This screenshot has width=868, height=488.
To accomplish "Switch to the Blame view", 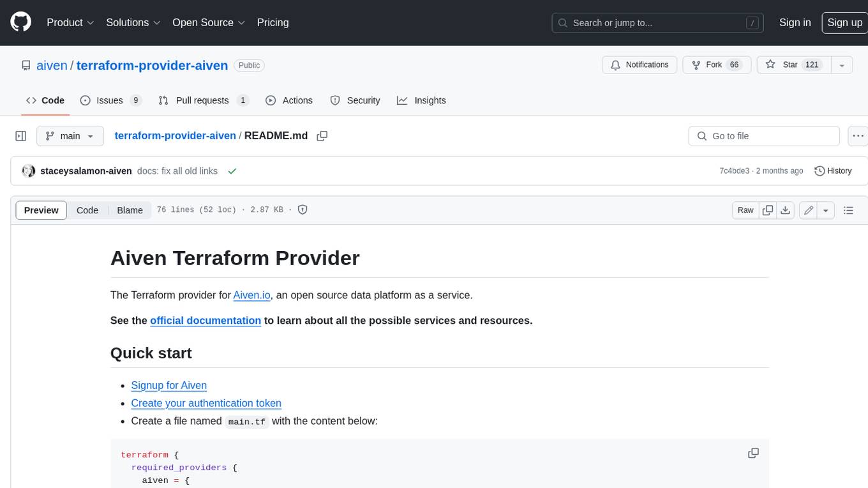I will [x=130, y=210].
